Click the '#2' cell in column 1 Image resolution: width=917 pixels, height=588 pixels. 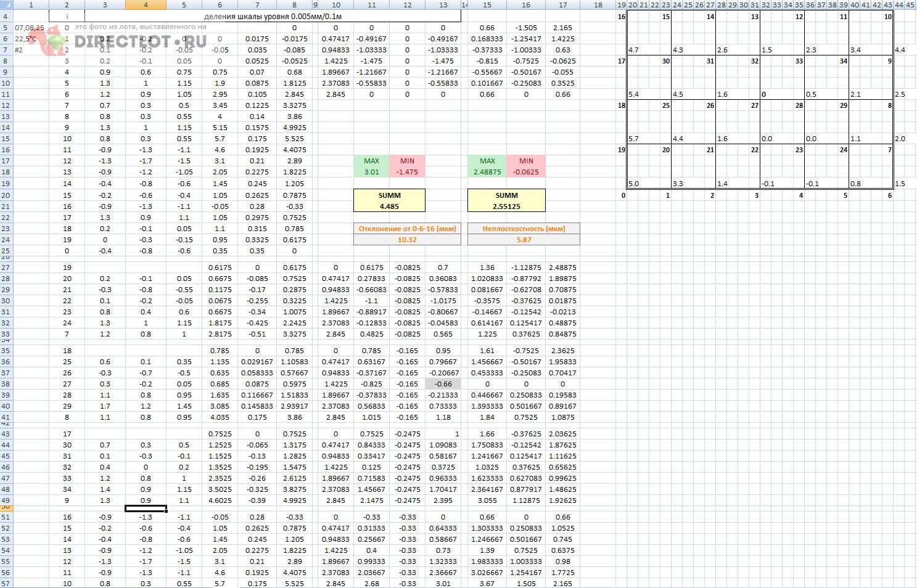(19, 50)
